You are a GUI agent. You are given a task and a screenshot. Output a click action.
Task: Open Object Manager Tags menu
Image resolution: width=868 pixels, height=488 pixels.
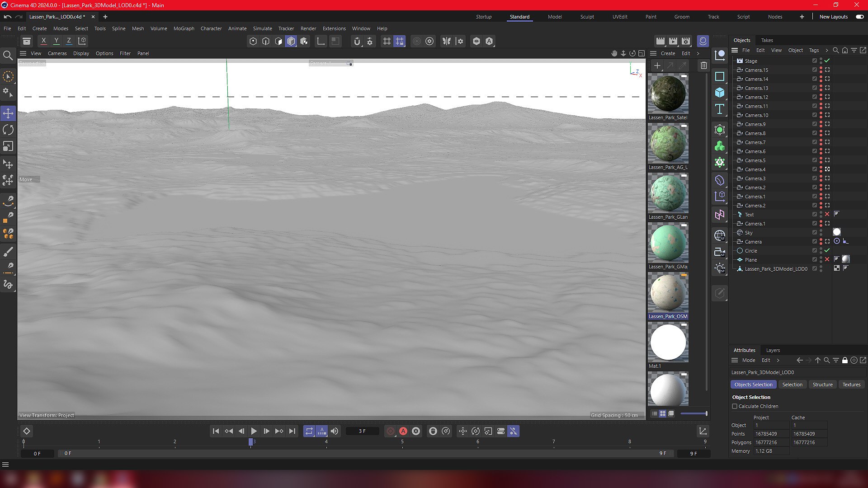(x=814, y=50)
